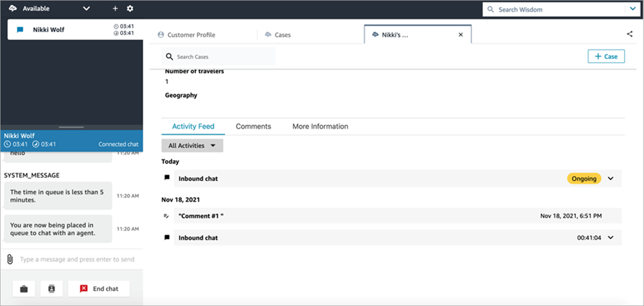Open settings gear icon

pyautogui.click(x=130, y=9)
